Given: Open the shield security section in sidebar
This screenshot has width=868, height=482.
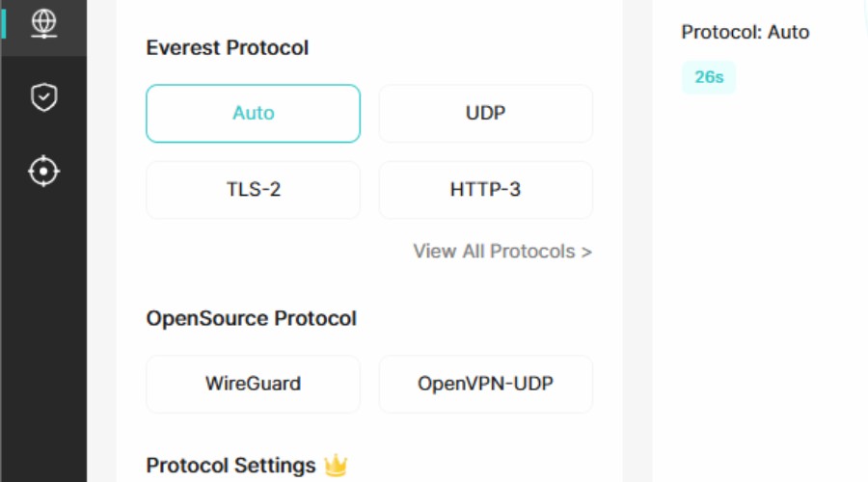Looking at the screenshot, I should [x=43, y=96].
